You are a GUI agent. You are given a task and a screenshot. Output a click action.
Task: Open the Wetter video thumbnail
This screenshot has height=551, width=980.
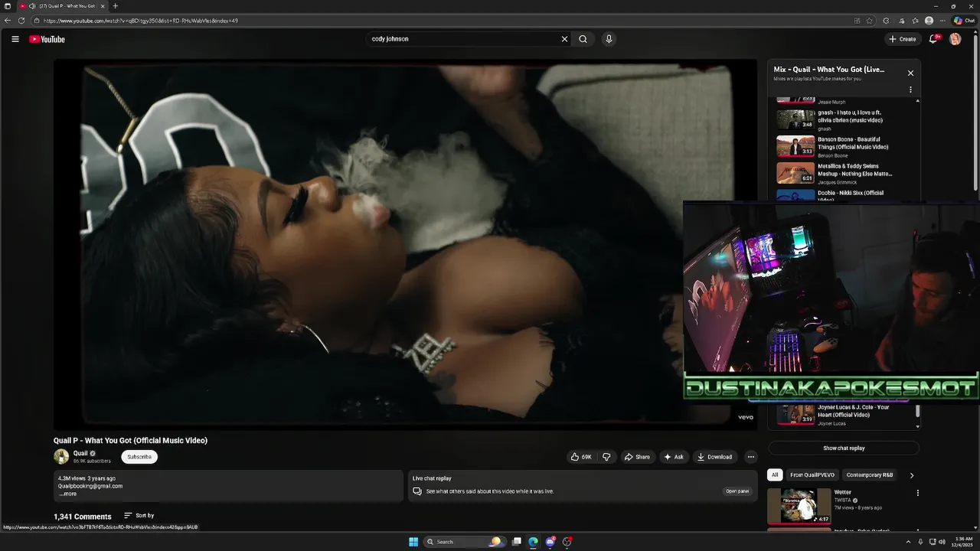click(799, 506)
